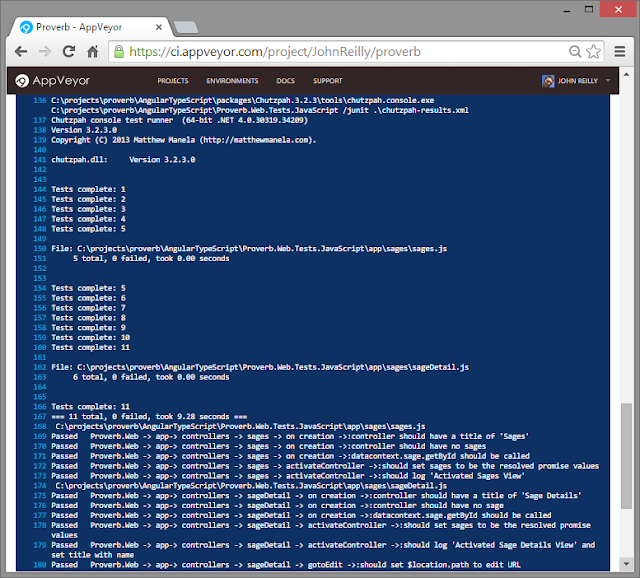Open the browser home page icon
Viewport: 640px width, 578px height.
pyautogui.click(x=93, y=51)
